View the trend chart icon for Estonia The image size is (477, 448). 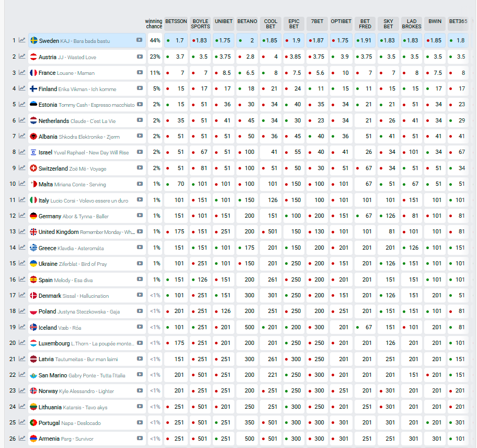22,104
